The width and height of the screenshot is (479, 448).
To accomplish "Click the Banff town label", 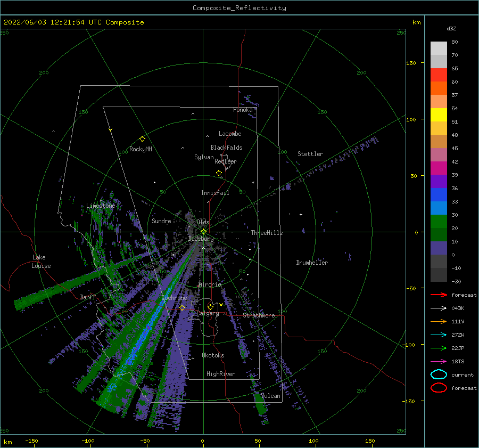I will 88,297.
